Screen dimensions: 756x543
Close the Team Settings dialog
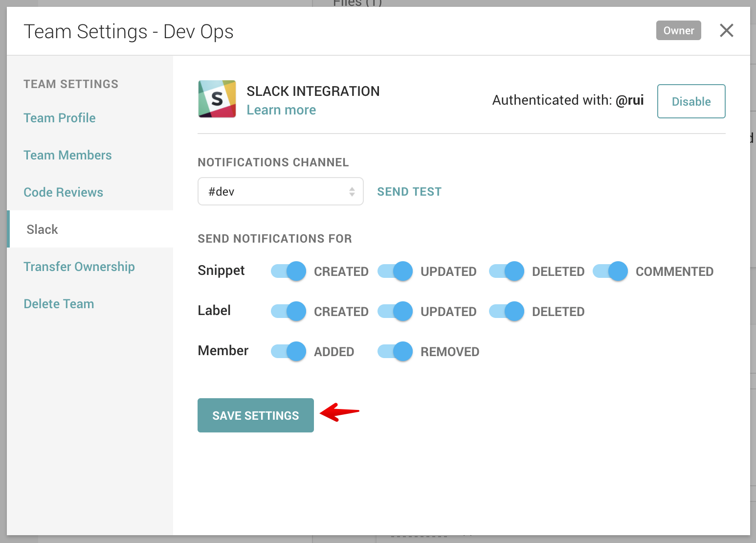pos(727,30)
